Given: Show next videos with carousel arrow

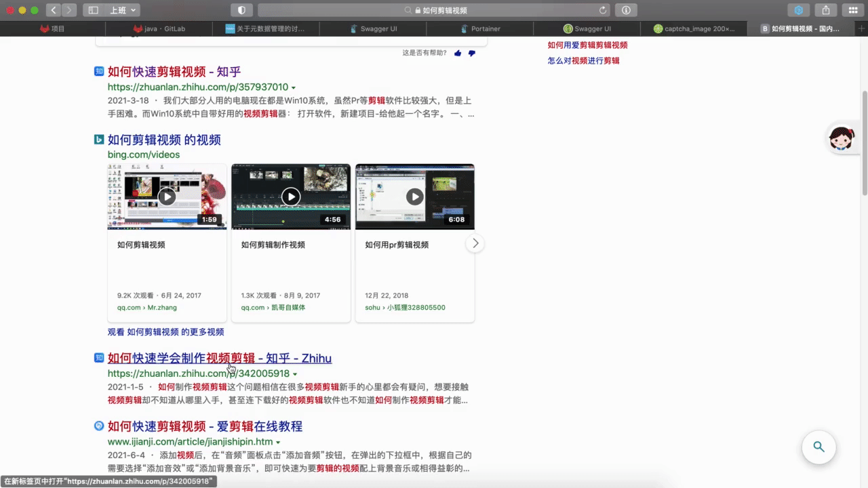Looking at the screenshot, I should [x=475, y=243].
